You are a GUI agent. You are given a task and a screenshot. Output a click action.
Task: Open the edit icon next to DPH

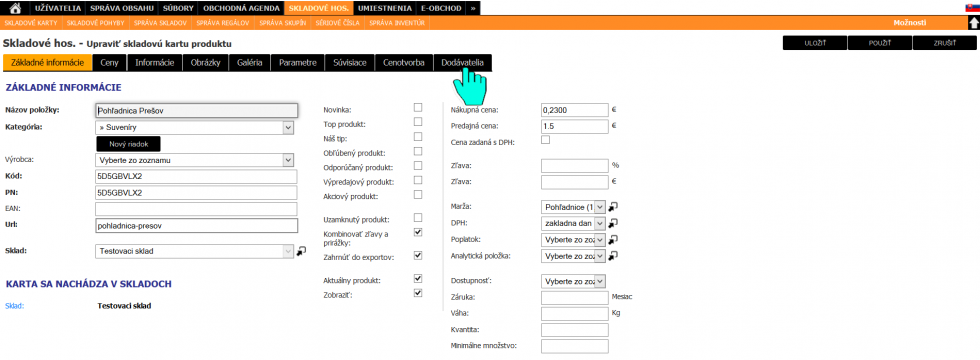pyautogui.click(x=613, y=222)
